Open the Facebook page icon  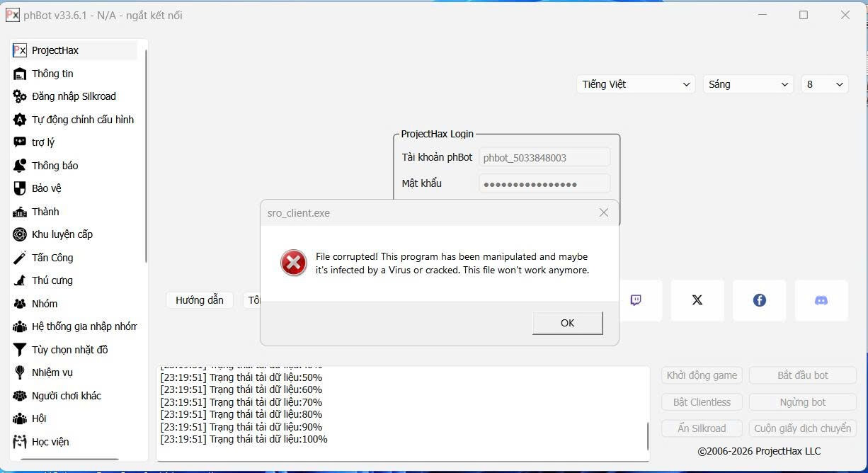point(760,300)
